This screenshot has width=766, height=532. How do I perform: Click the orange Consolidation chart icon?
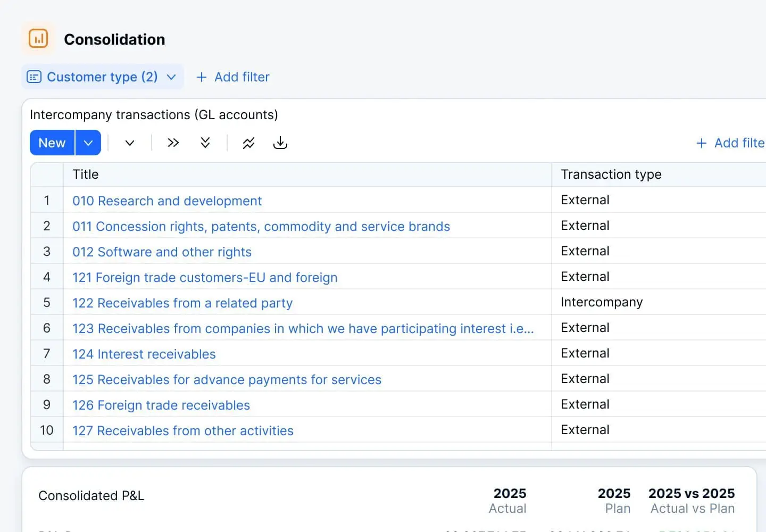(38, 39)
